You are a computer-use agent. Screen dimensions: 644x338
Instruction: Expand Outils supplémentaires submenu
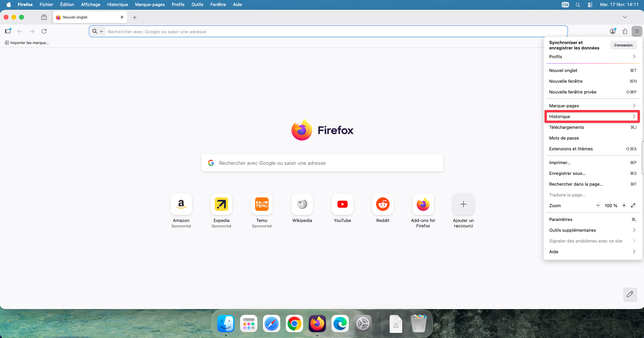(x=593, y=230)
